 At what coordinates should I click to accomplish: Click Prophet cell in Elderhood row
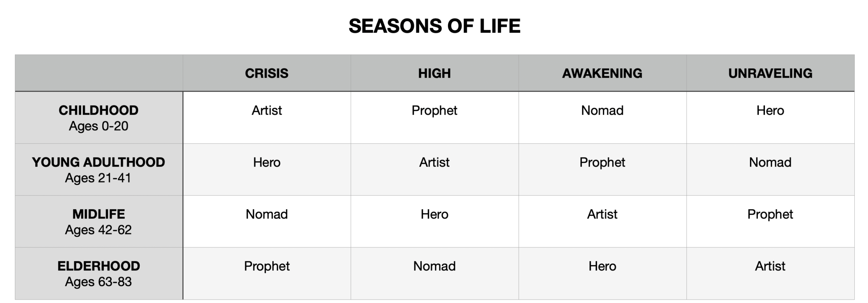tap(267, 266)
